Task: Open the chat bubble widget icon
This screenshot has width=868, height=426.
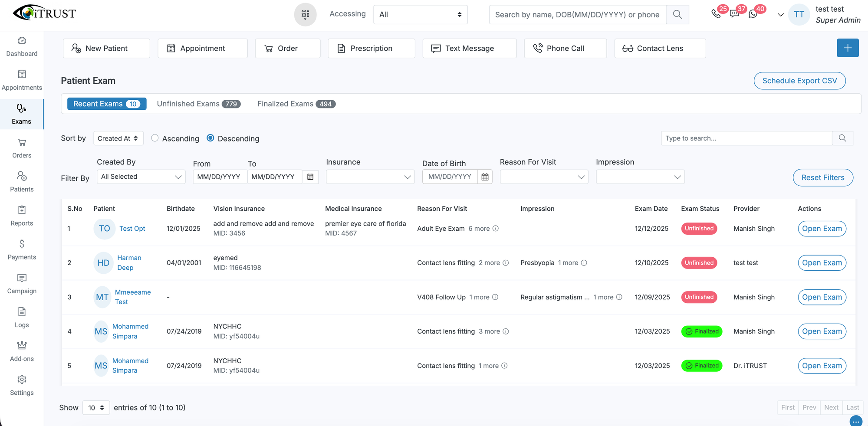Action: pyautogui.click(x=855, y=421)
